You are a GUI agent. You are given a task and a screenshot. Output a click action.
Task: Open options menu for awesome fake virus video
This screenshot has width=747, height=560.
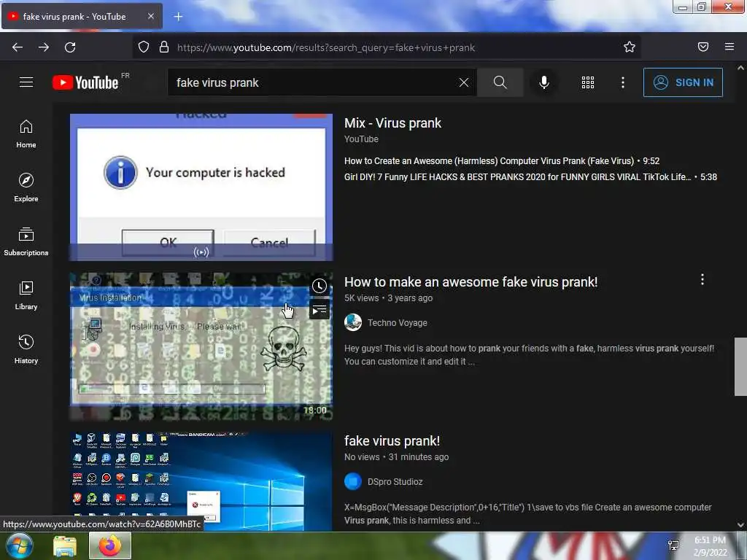(x=703, y=279)
